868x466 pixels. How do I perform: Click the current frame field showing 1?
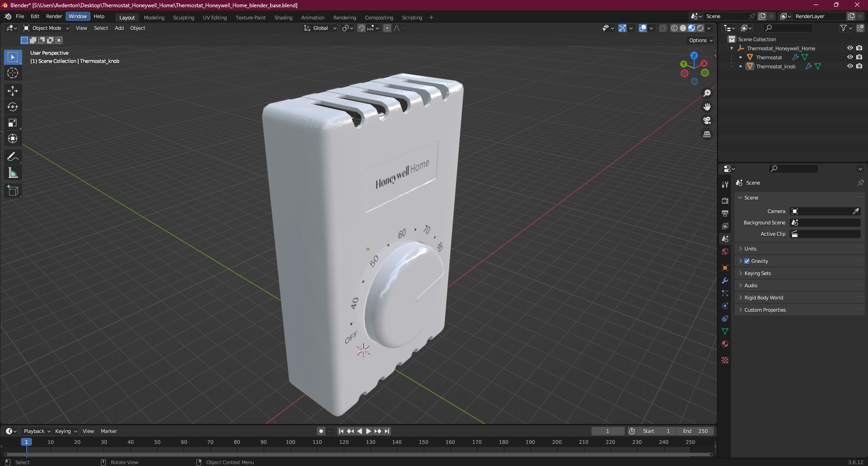coord(607,431)
